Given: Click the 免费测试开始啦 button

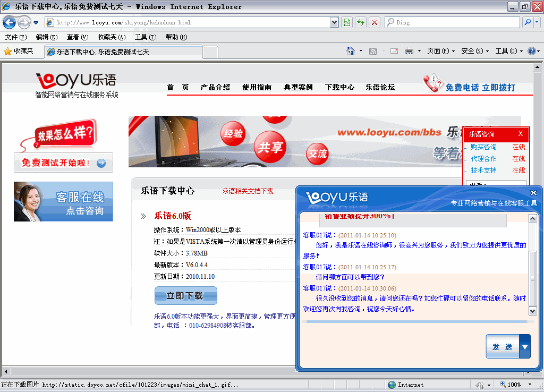Looking at the screenshot, I should pos(64,163).
